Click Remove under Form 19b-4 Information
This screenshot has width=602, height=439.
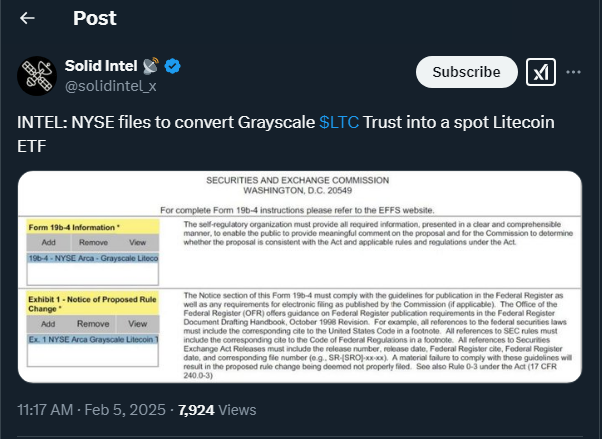tap(93, 242)
